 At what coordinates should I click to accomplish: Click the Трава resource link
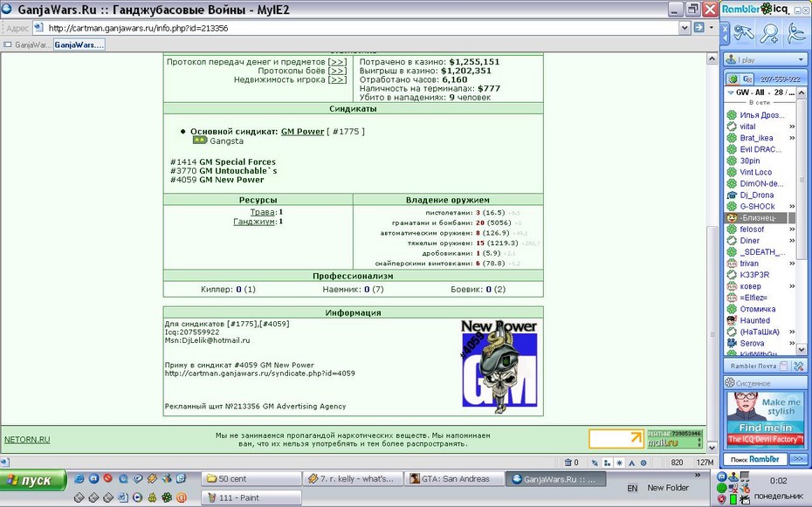(x=263, y=212)
